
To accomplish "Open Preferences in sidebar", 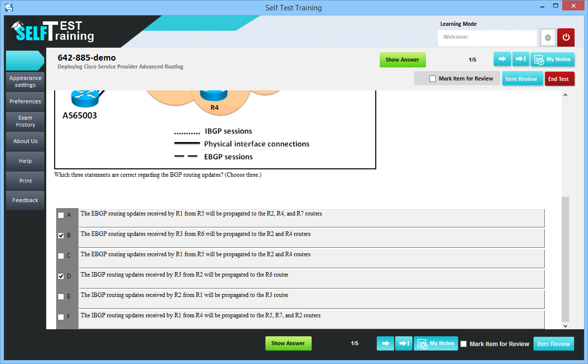I will point(25,101).
